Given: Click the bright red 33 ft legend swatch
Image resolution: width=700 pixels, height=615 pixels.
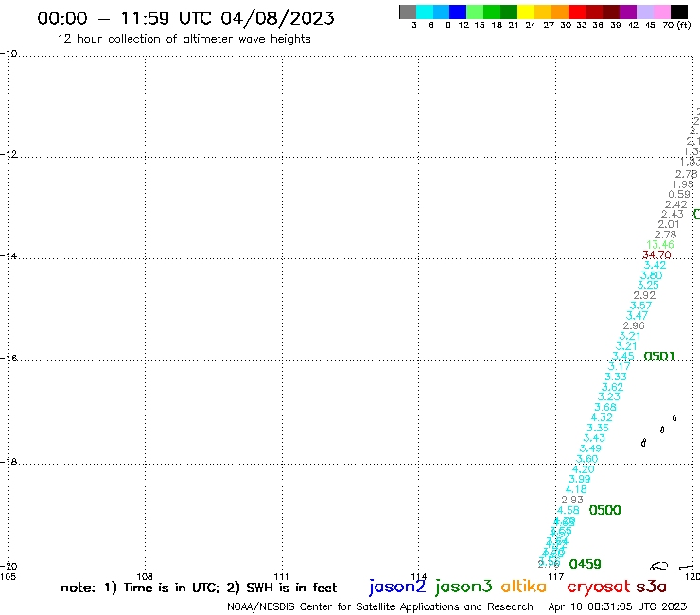Looking at the screenshot, I should pyautogui.click(x=577, y=11).
